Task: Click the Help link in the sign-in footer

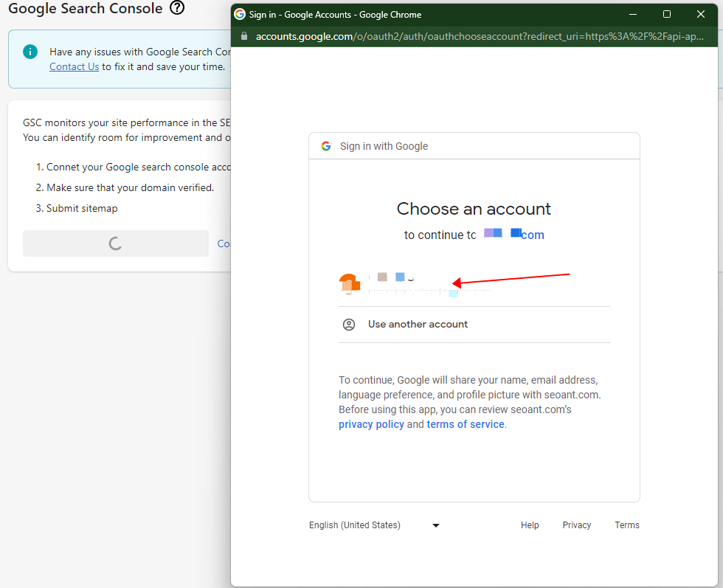Action: point(530,525)
